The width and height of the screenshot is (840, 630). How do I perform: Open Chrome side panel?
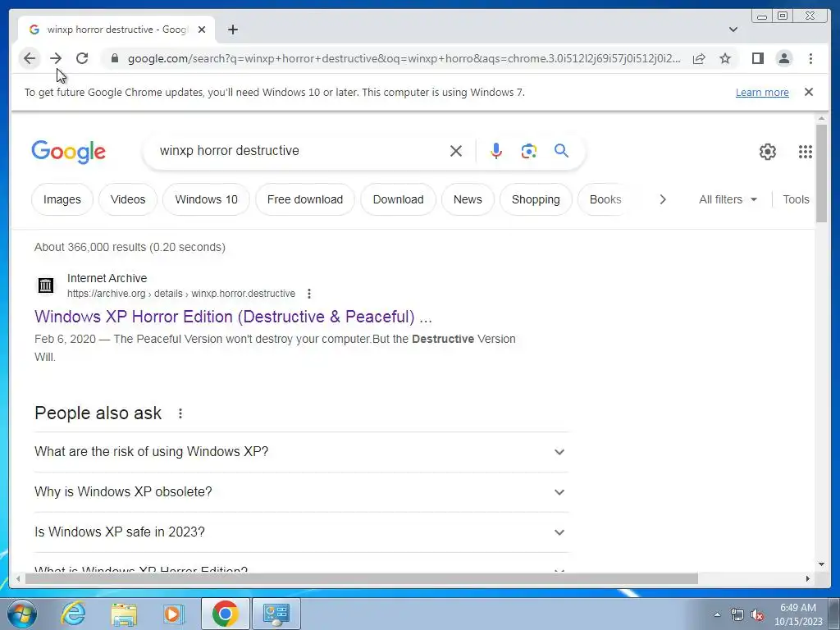click(x=757, y=58)
